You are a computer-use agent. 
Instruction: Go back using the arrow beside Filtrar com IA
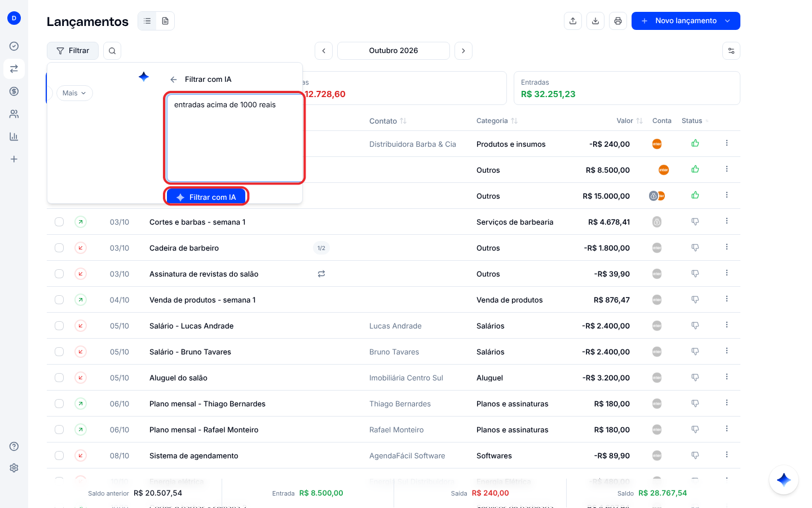(x=174, y=80)
